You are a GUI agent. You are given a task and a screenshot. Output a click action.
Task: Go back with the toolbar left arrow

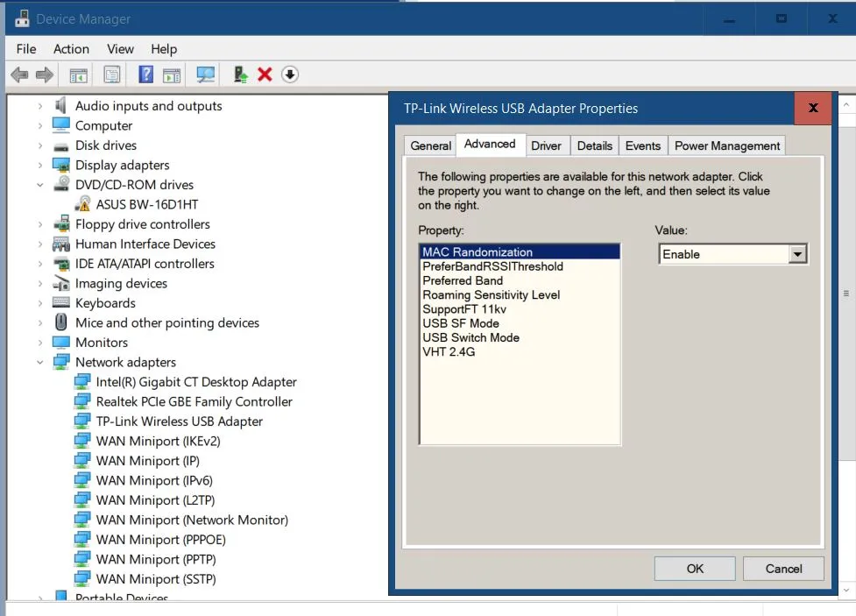19,74
